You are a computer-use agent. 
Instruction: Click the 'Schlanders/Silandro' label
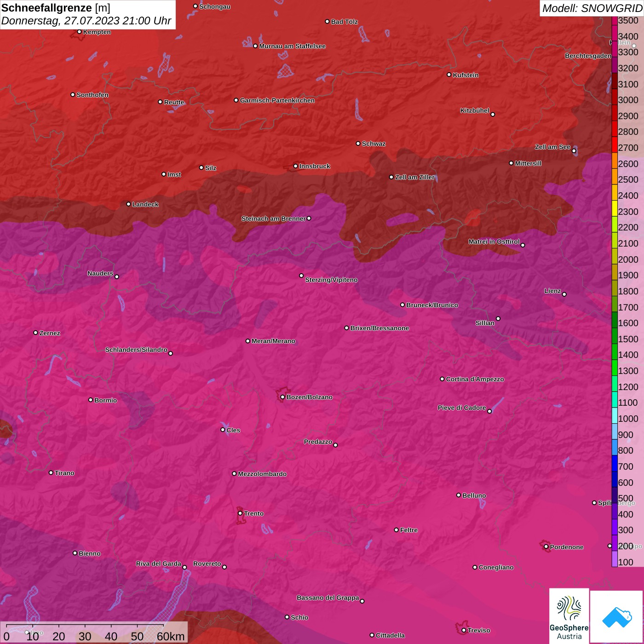(136, 350)
